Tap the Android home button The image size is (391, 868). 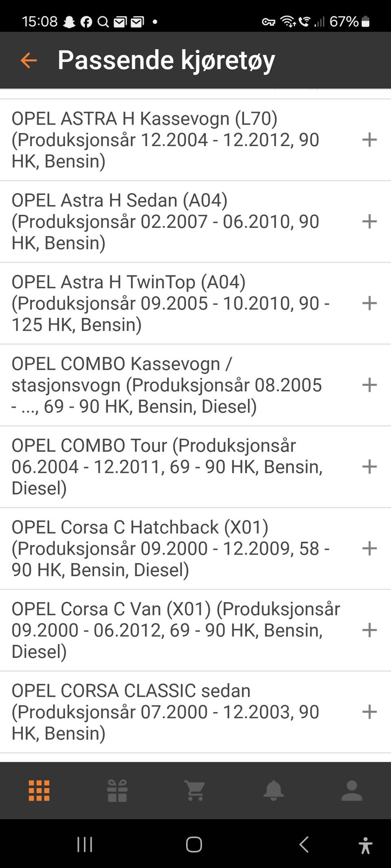[194, 844]
